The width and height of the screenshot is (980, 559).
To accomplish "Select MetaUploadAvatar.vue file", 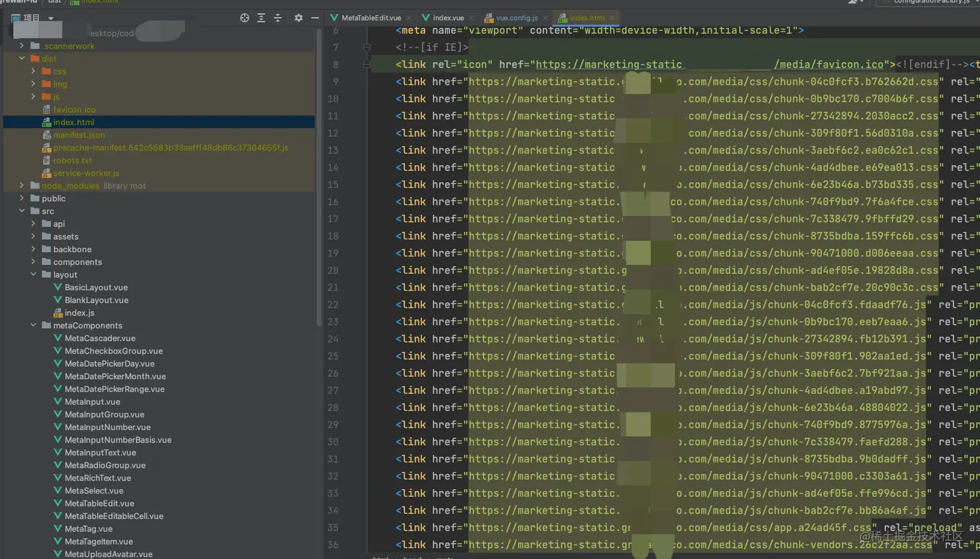I will 108,554.
